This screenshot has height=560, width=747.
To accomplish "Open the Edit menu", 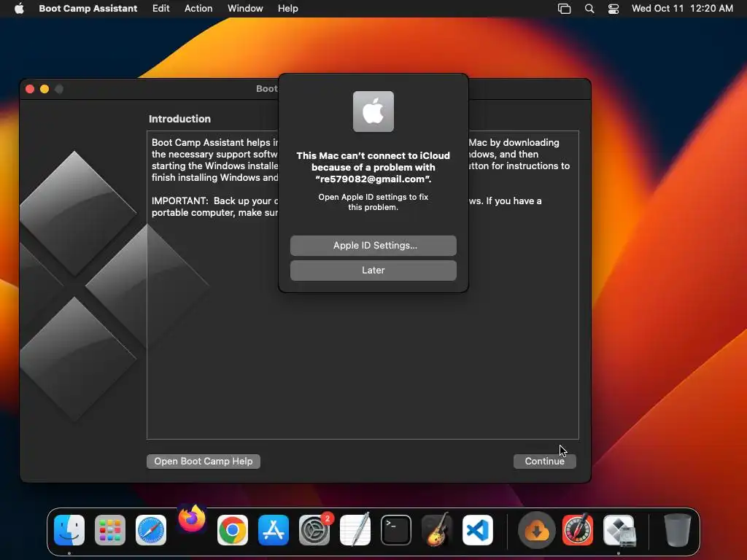I will pyautogui.click(x=161, y=8).
